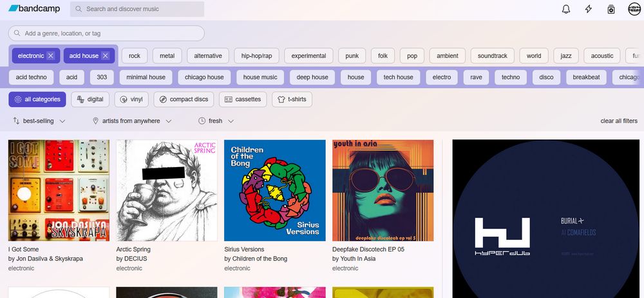Image resolution: width=644 pixels, height=298 pixels.
Task: Select the alternative genre tag
Action: click(208, 56)
